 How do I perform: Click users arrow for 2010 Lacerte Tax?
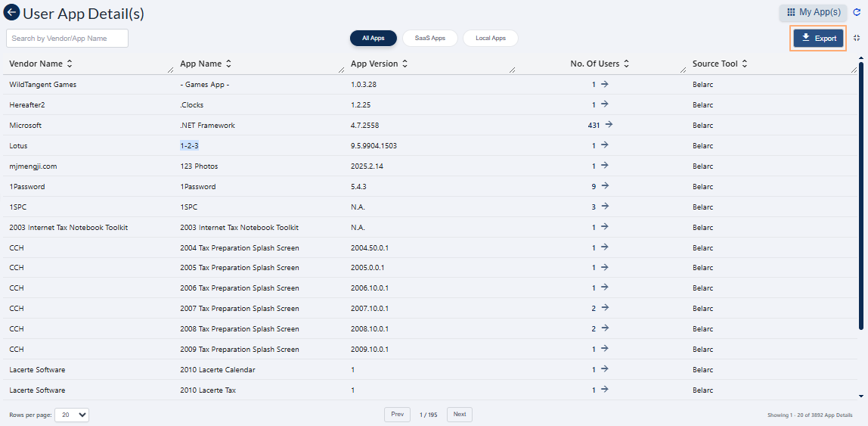point(604,390)
